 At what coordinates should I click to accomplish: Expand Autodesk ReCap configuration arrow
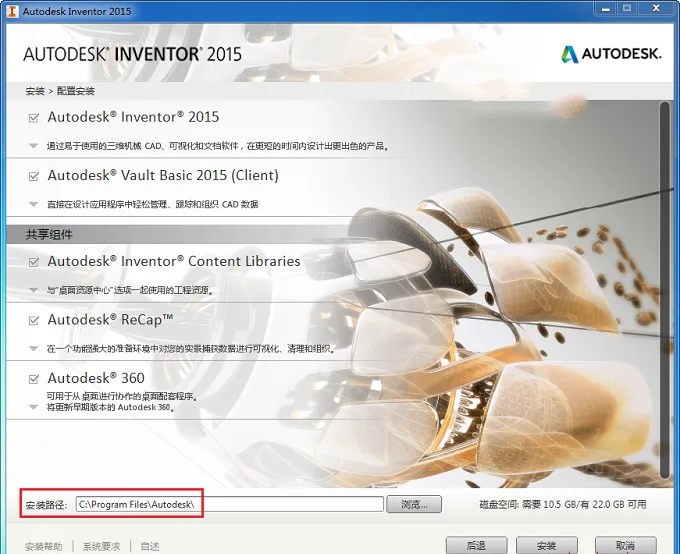tap(33, 348)
